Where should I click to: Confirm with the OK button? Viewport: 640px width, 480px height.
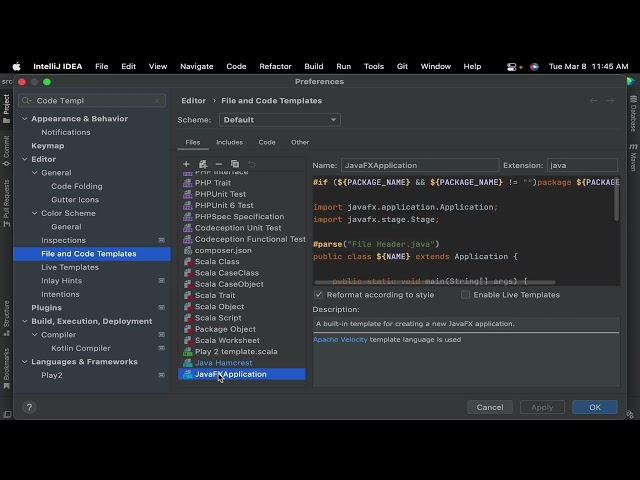tap(595, 407)
